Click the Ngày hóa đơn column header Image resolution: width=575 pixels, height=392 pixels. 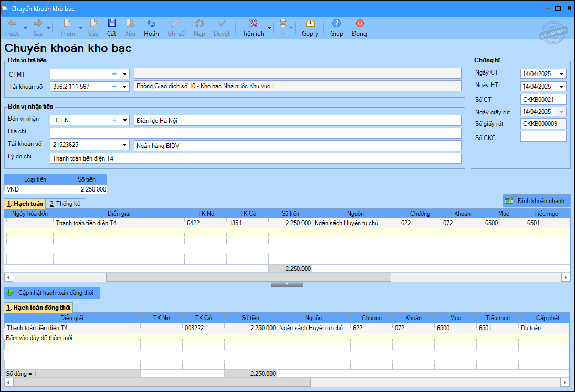(x=30, y=214)
